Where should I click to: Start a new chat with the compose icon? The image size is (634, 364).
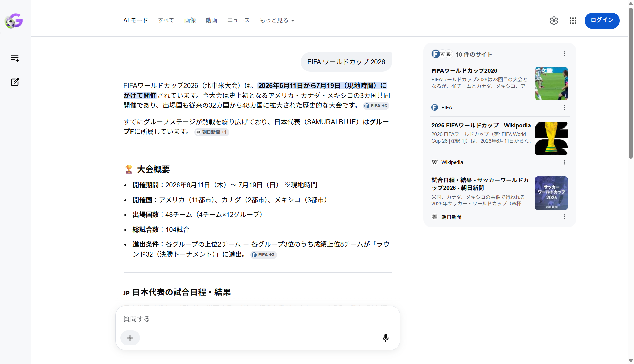(x=15, y=82)
